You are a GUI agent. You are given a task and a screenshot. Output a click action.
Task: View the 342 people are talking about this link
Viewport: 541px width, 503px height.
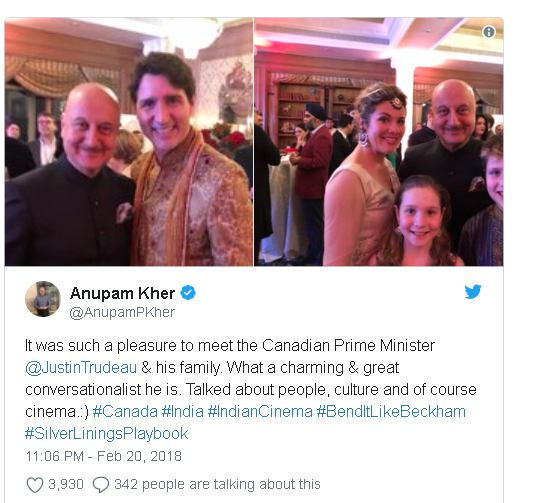coord(217,484)
